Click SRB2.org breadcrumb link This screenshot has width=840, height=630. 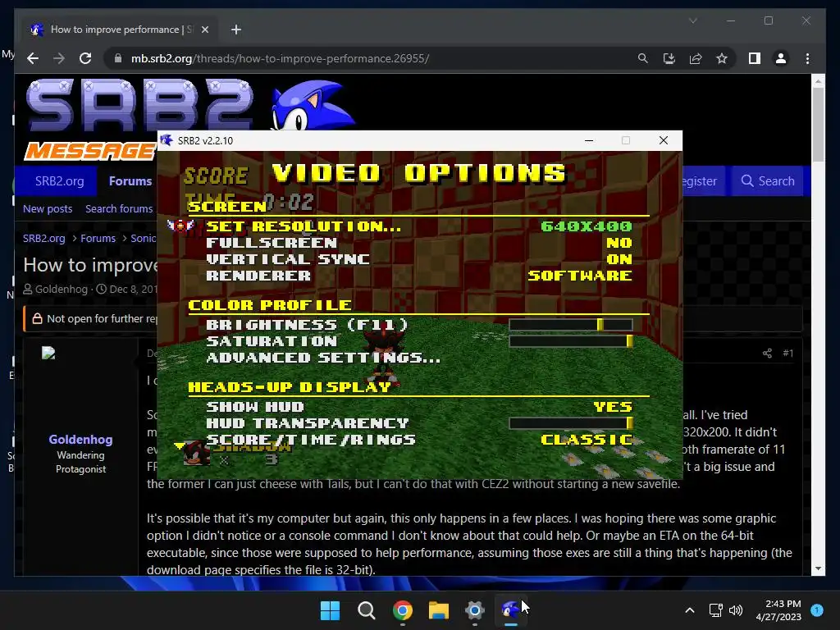[x=44, y=239]
